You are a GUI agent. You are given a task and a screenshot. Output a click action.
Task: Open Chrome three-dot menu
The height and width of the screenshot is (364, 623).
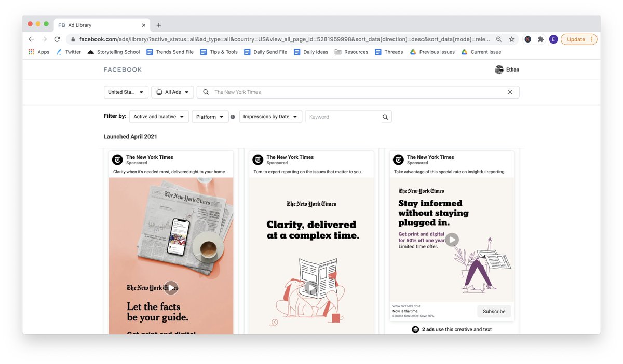[592, 39]
